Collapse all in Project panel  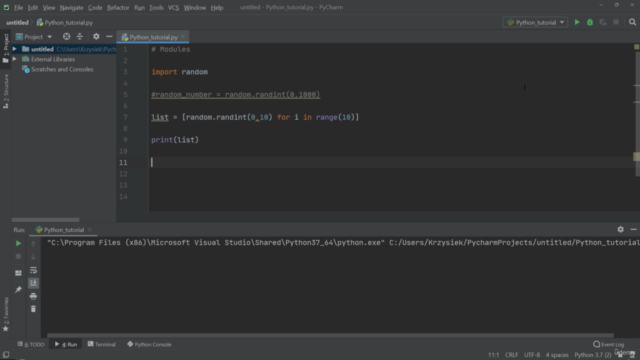(80, 37)
